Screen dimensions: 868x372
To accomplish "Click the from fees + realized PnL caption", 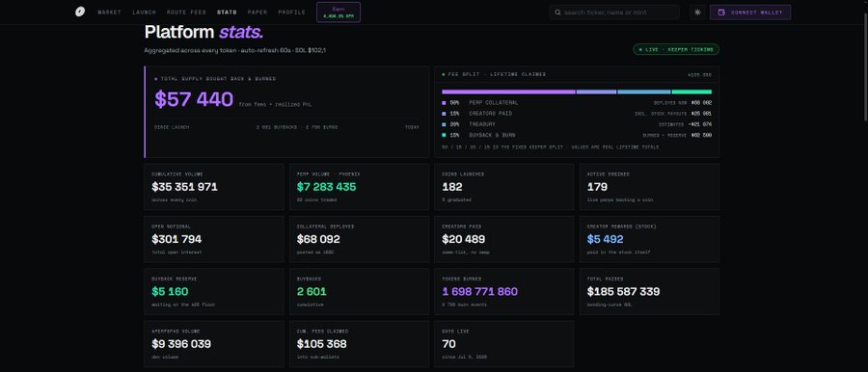I will [x=275, y=105].
